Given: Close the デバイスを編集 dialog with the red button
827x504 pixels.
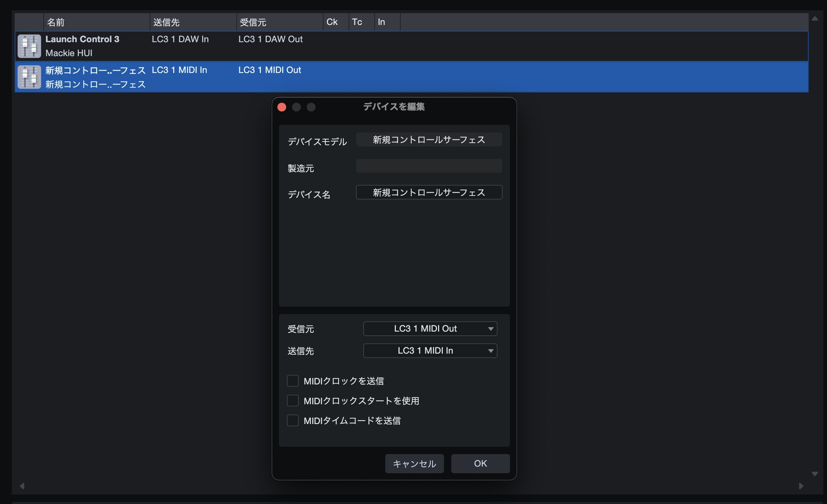Looking at the screenshot, I should [282, 107].
